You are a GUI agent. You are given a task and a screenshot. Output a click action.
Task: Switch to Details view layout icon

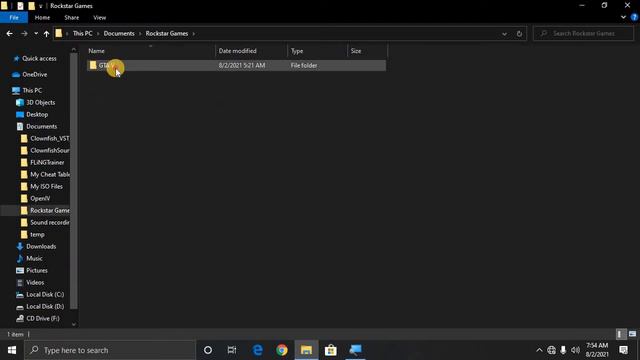(620, 334)
